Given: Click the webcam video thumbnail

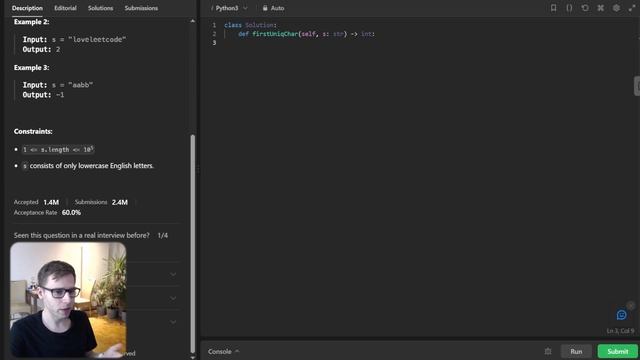Looking at the screenshot, I should [68, 300].
